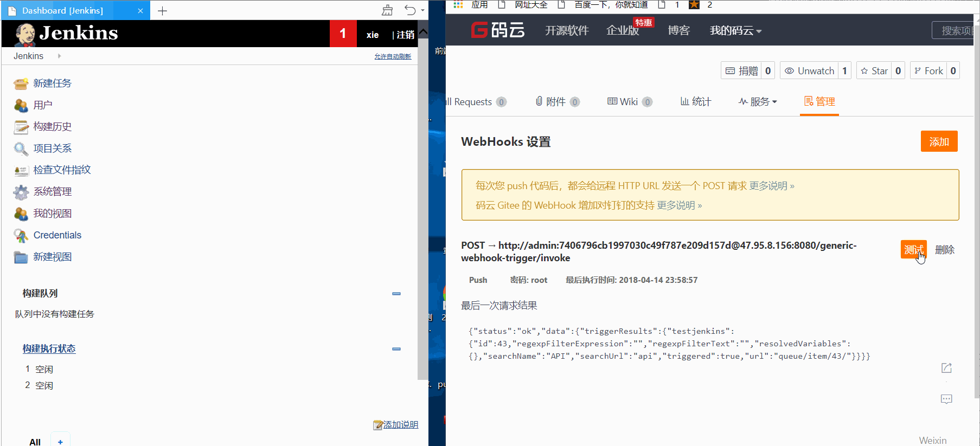This screenshot has height=446, width=980.
Task: Open the 附件 tab
Action: pyautogui.click(x=558, y=101)
